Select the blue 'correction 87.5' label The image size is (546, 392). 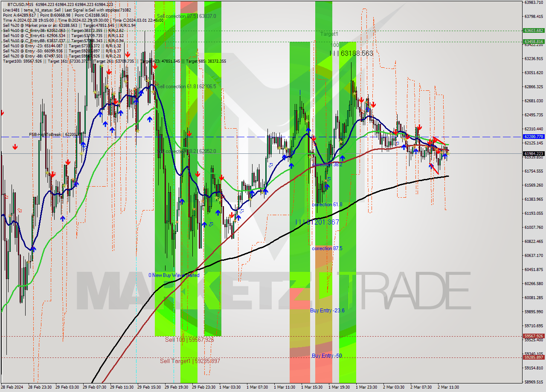pyautogui.click(x=327, y=248)
